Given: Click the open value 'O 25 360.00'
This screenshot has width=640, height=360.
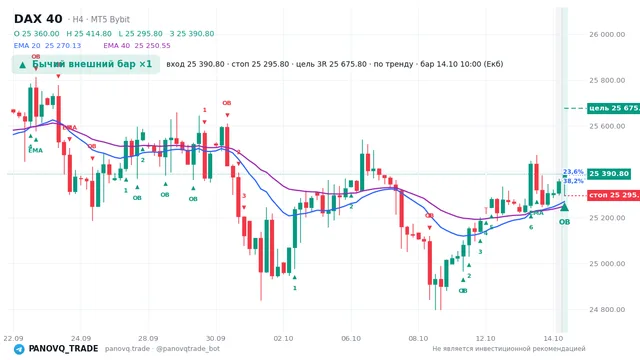Looking at the screenshot, I should [x=37, y=34].
